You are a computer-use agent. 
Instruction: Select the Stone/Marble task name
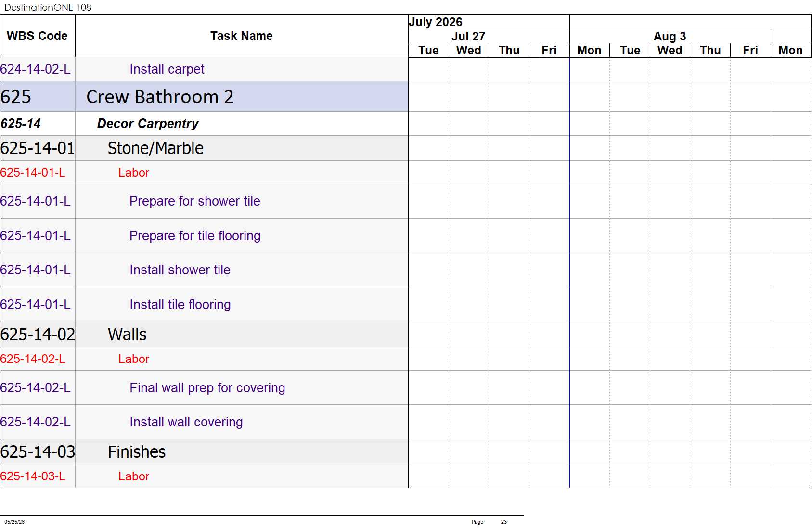pos(155,148)
